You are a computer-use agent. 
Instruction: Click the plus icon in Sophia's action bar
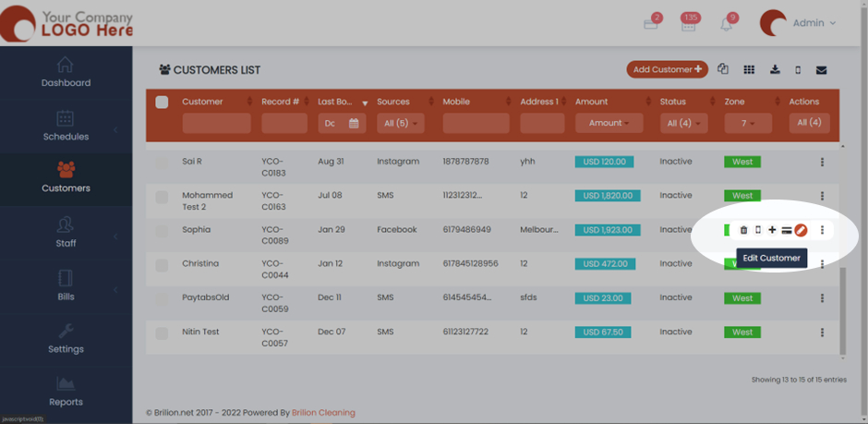(772, 230)
